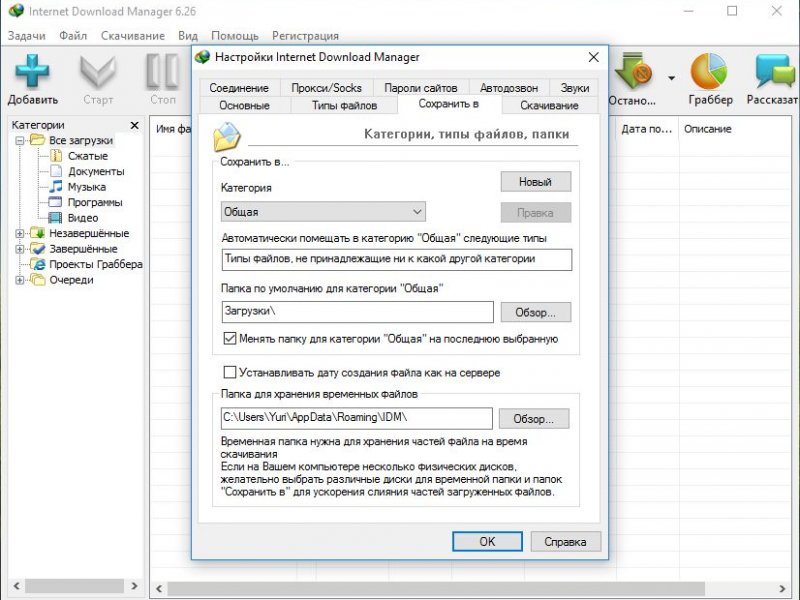Enable Устанавливать дату создания файла checkbox
Screen dimensions: 800x600
[230, 372]
